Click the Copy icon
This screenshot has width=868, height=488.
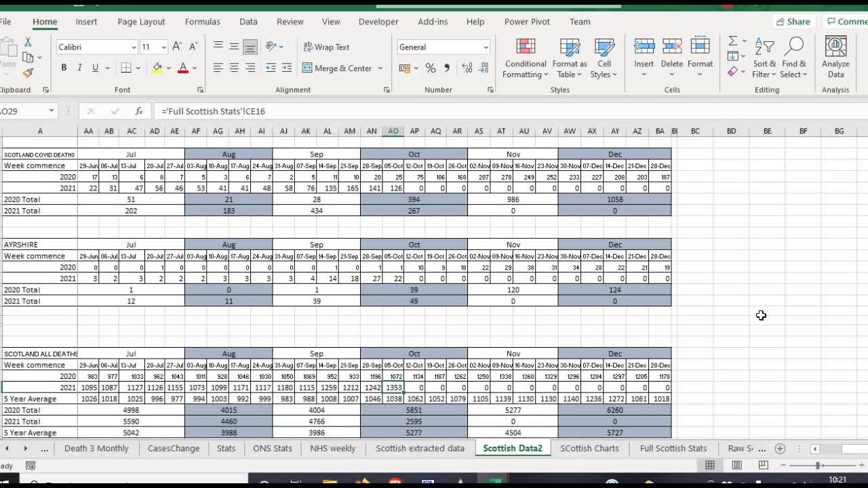(28, 58)
